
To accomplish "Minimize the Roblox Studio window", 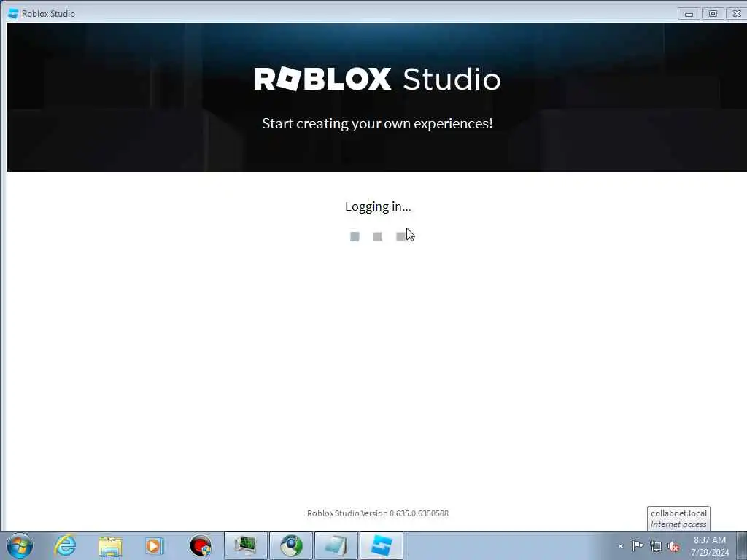I will (689, 14).
